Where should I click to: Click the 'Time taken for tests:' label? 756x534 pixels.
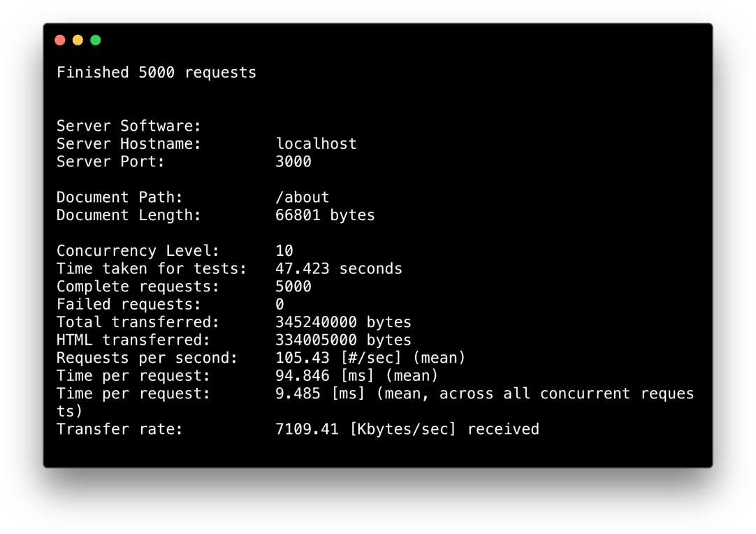pyautogui.click(x=152, y=268)
